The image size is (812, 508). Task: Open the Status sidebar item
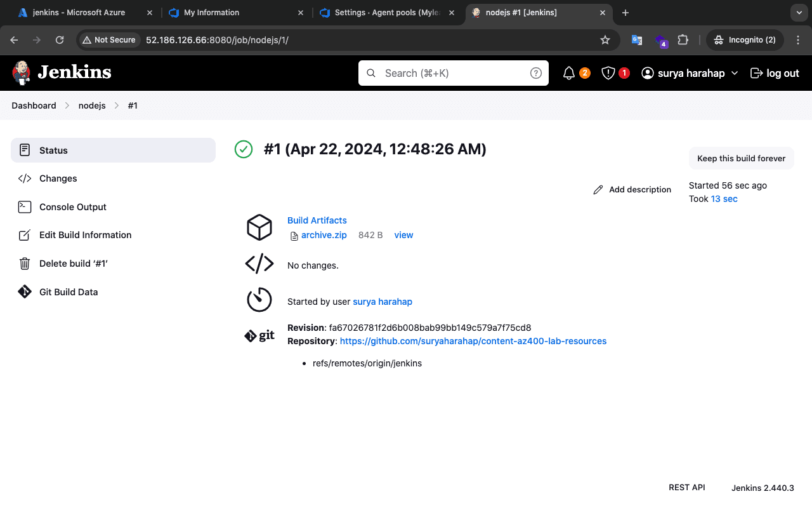pos(114,150)
